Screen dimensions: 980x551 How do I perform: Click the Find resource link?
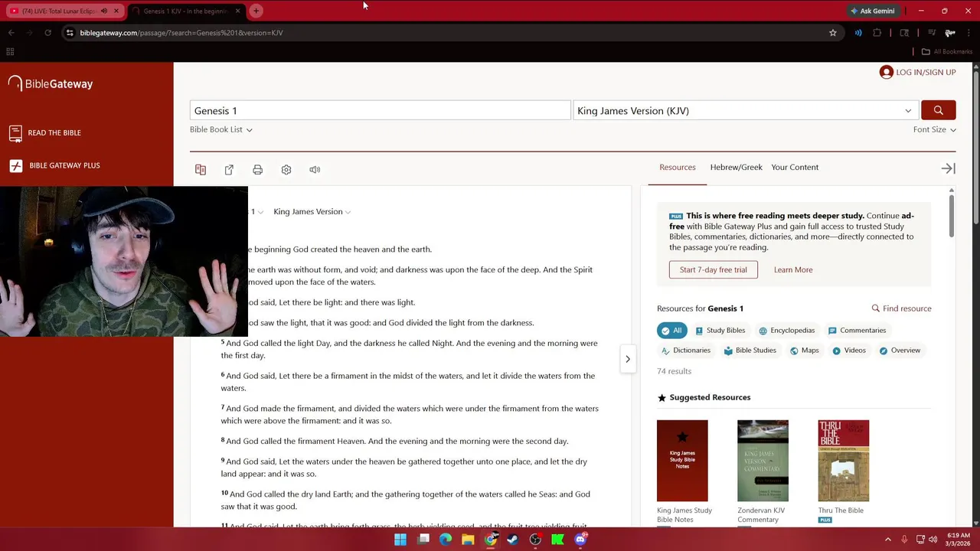point(901,308)
